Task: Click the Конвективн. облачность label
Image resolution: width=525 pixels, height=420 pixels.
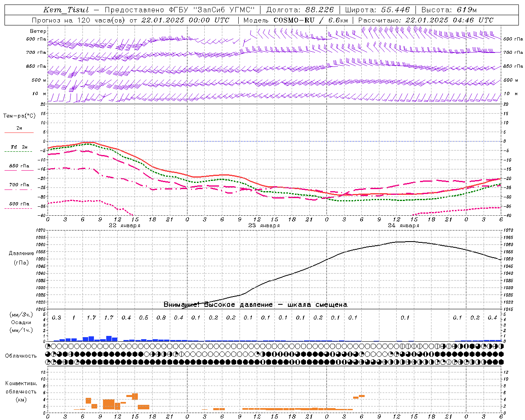Action: [x=21, y=387]
